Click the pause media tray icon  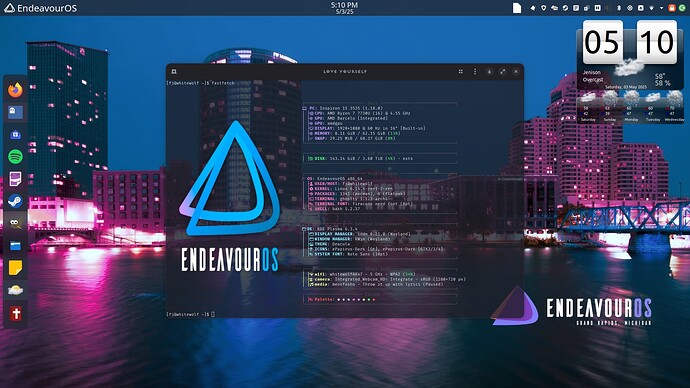point(597,8)
